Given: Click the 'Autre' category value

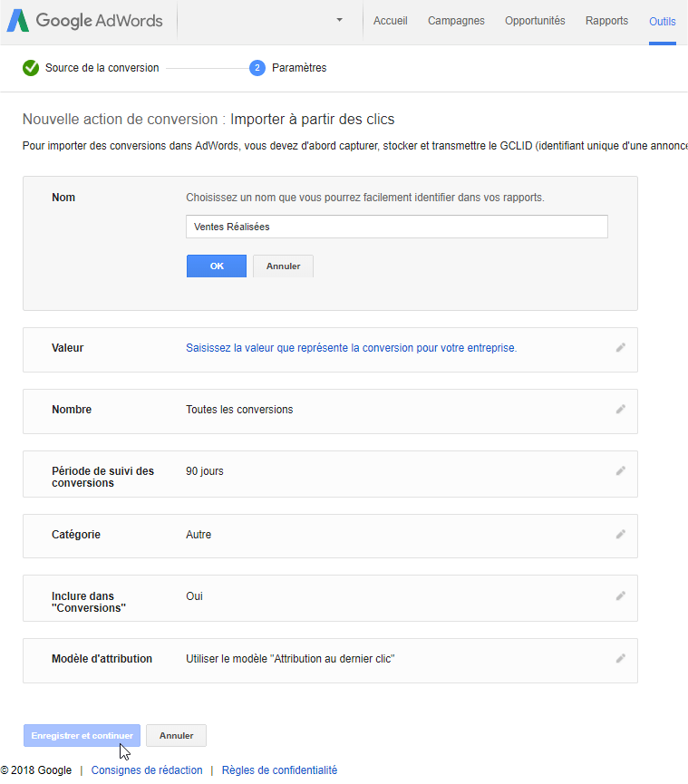Looking at the screenshot, I should (x=199, y=535).
